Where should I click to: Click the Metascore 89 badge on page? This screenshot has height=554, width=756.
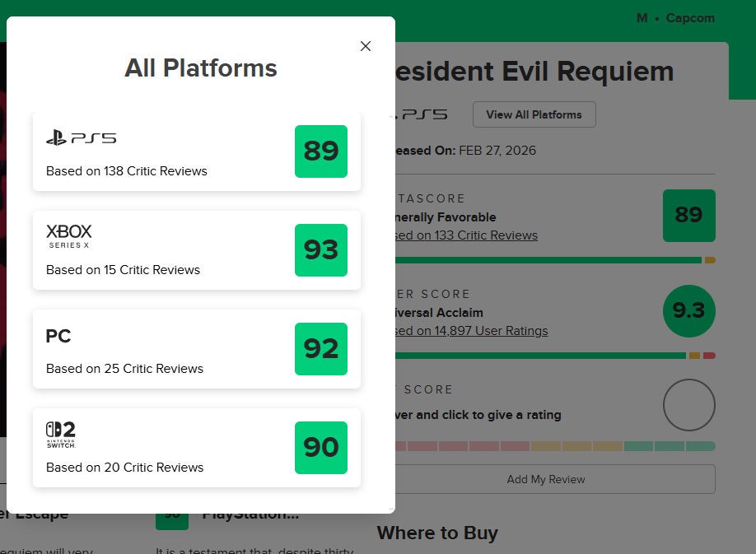[x=689, y=216]
